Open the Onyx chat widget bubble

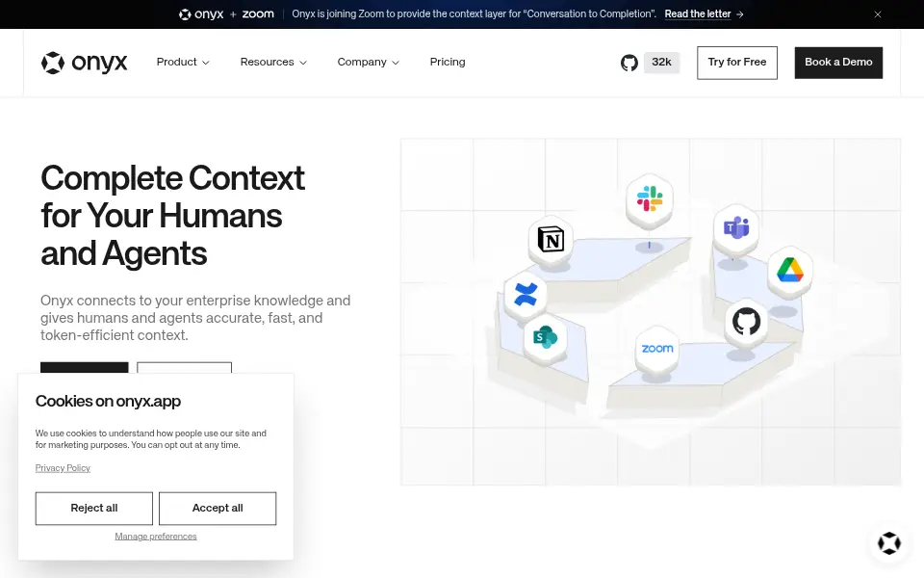click(889, 543)
